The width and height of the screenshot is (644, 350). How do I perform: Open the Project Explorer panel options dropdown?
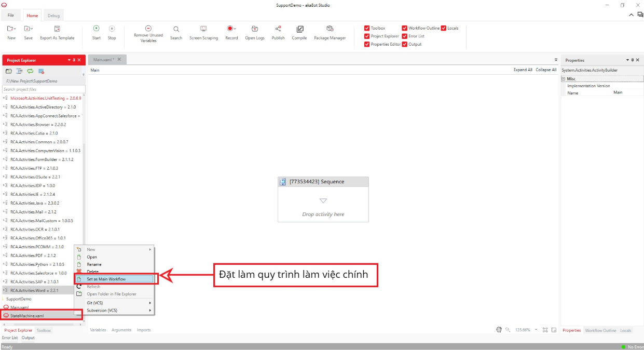[69, 60]
